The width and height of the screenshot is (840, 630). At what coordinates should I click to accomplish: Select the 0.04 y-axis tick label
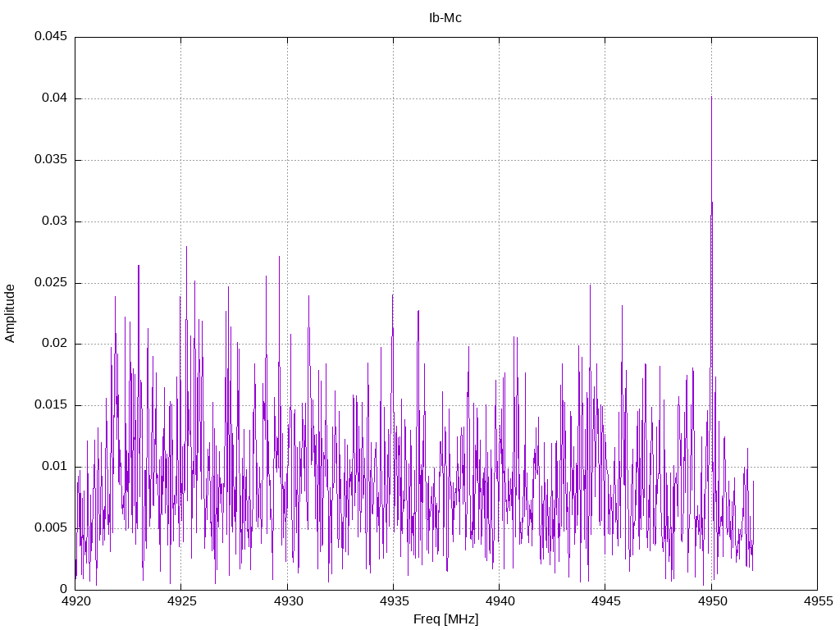53,98
